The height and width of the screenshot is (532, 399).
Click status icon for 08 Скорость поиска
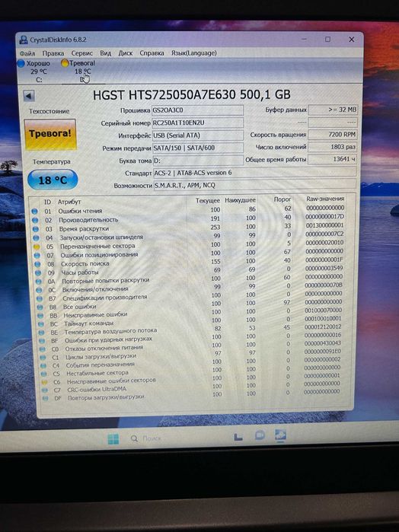[x=38, y=264]
